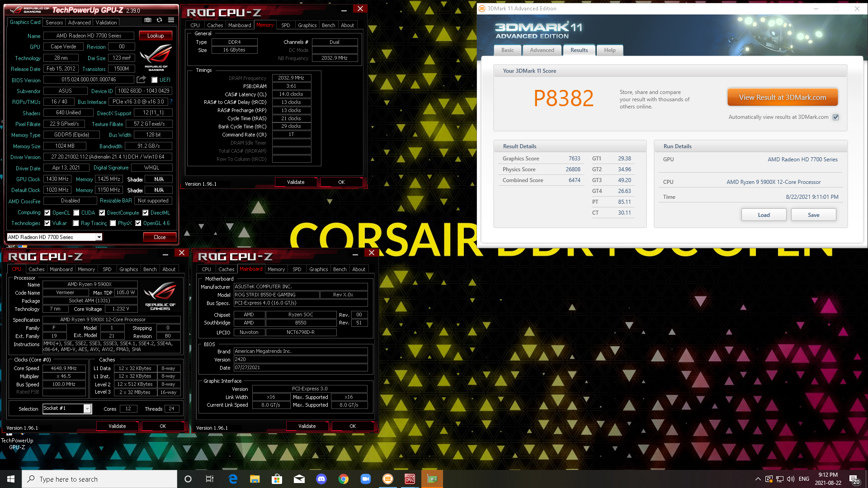Image resolution: width=868 pixels, height=488 pixels.
Task: Click Load button in 3DMark Run Details
Action: click(764, 215)
